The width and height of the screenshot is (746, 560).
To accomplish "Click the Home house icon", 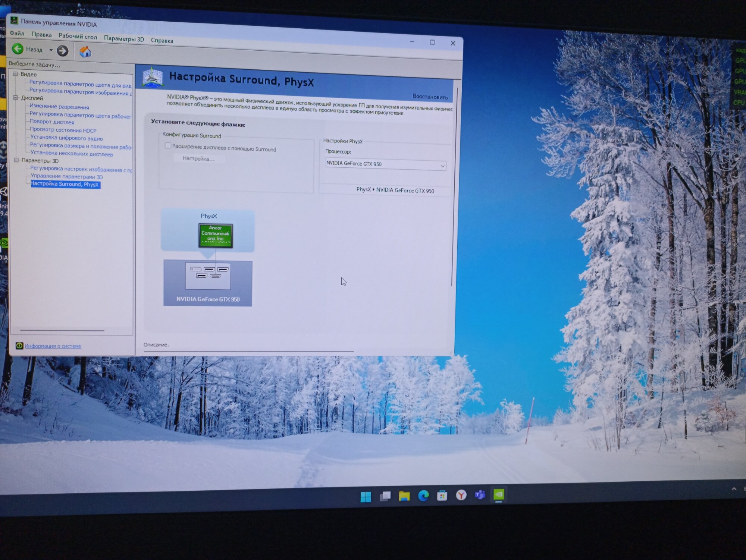I will coord(85,52).
